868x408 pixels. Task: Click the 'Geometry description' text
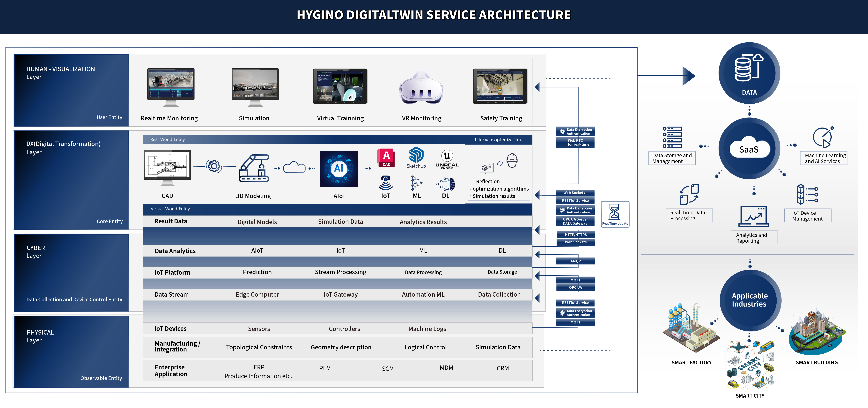341,347
